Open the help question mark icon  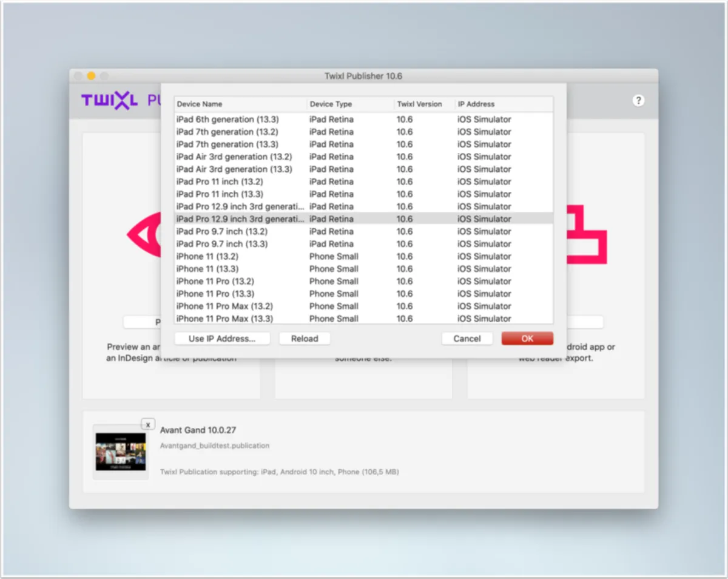(638, 101)
